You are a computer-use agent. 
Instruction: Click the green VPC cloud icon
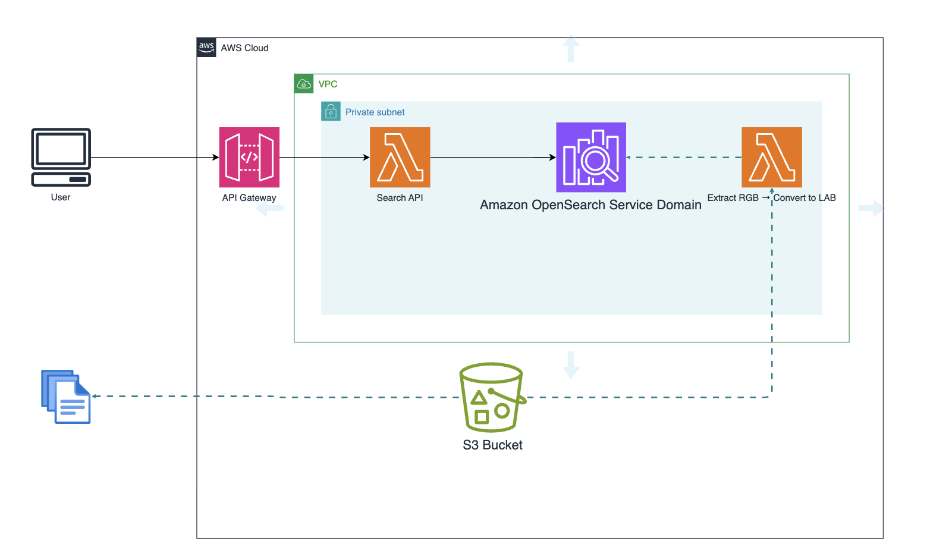[304, 84]
